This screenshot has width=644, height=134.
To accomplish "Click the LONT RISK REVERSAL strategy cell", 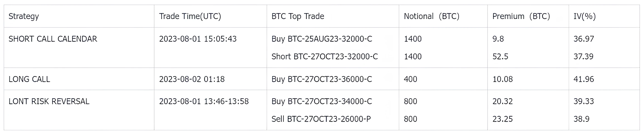I will [x=49, y=101].
